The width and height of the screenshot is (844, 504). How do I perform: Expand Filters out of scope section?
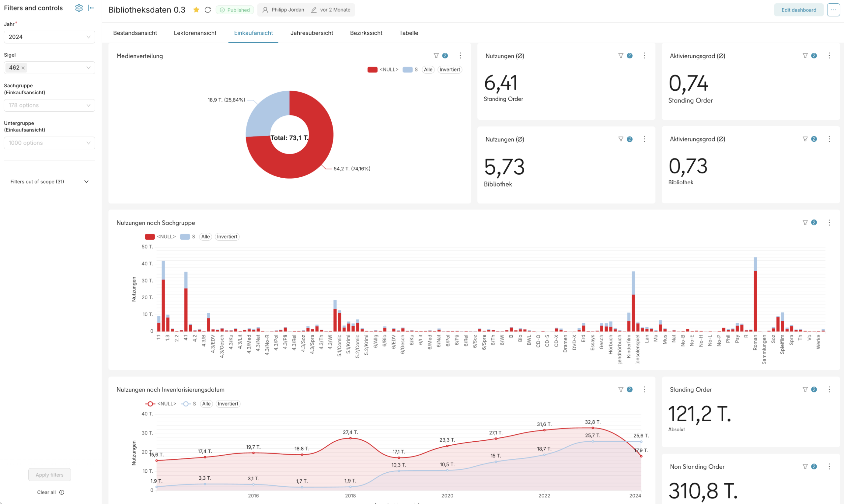[x=49, y=182]
